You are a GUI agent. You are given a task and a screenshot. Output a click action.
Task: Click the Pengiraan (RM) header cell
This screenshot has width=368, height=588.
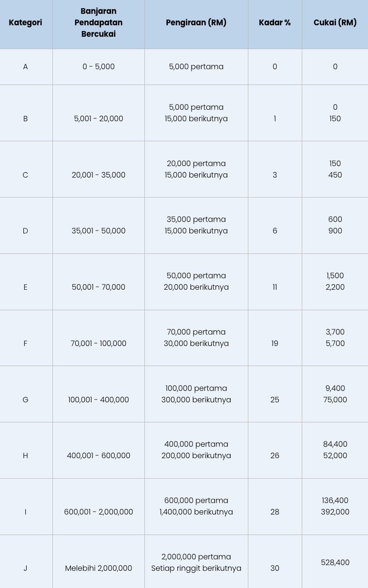(196, 22)
